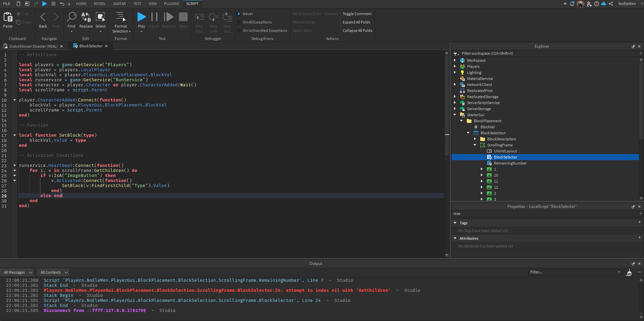Open the Drakobloxxer Disaster (REAL) tab
The width and height of the screenshot is (644, 321).
pyautogui.click(x=34, y=46)
